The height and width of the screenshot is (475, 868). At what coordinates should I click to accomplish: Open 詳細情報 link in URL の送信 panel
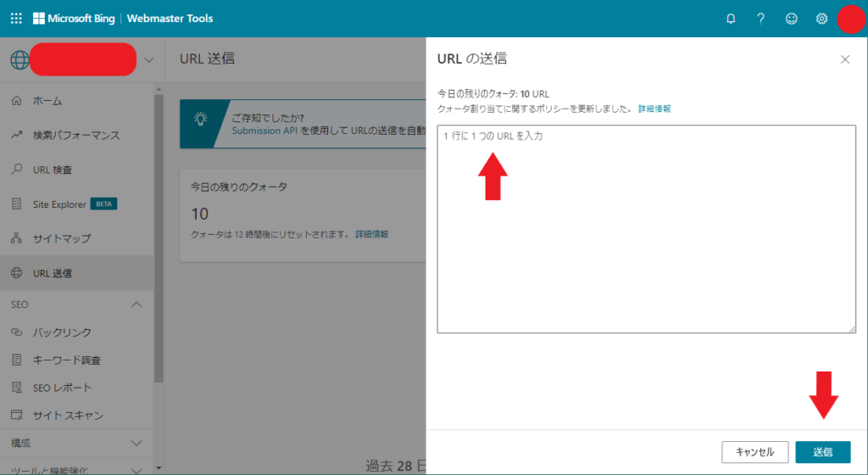click(654, 109)
